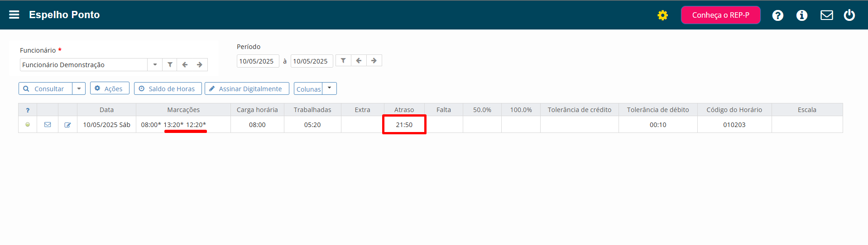
Task: Click the 21:50 Atraso cell
Action: coord(404,125)
